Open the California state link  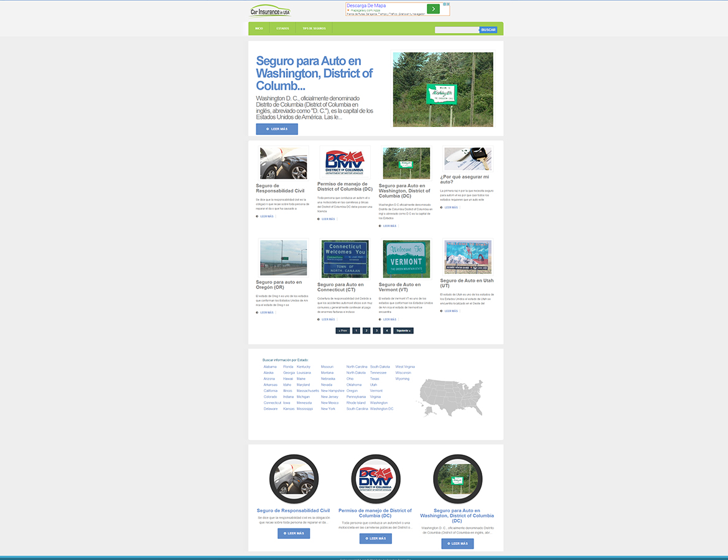[x=271, y=391]
